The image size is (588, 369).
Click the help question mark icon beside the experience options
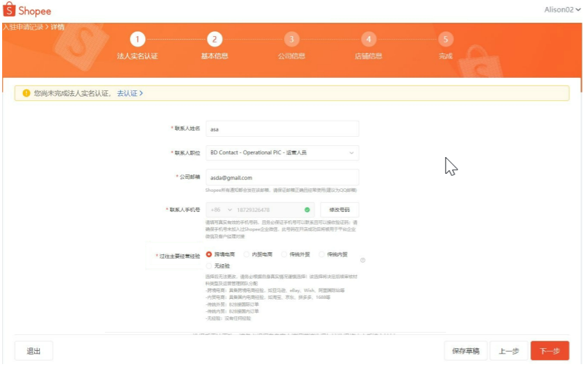point(362,261)
